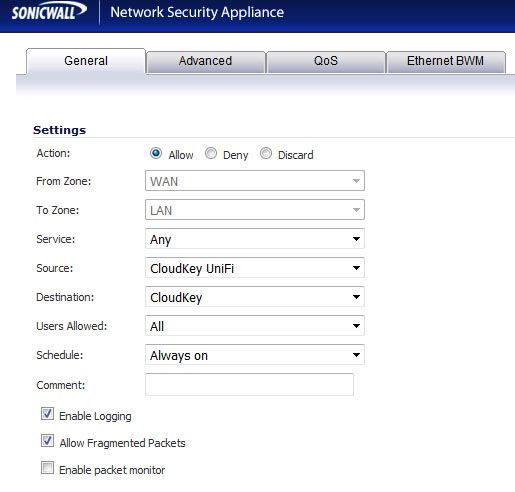Switch to the General tab
515x492 pixels.
pos(86,61)
